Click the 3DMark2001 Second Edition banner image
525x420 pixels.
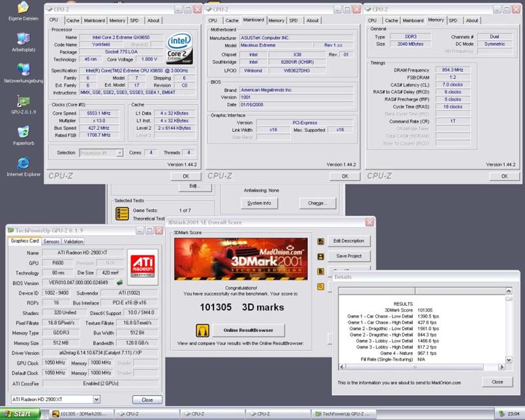coord(241,259)
